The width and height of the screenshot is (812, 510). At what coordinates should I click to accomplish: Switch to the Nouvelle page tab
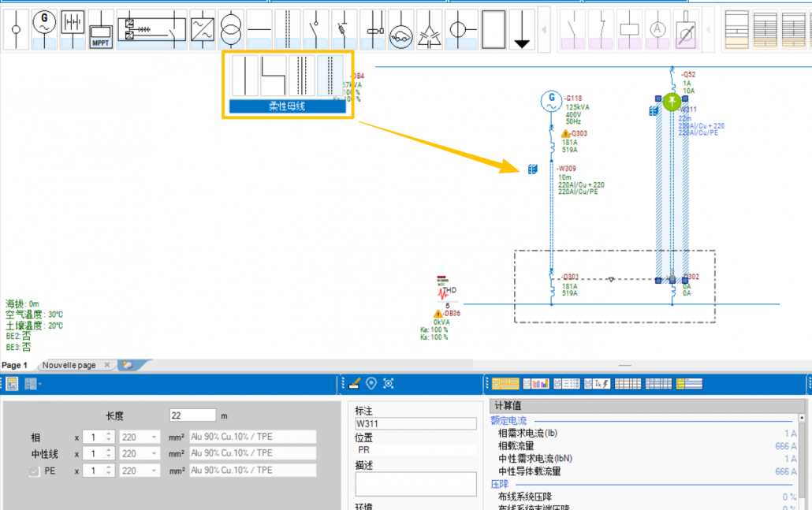click(x=69, y=365)
